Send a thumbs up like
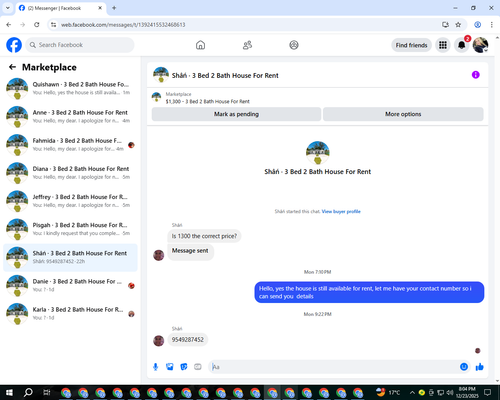The width and height of the screenshot is (500, 400). click(x=480, y=367)
